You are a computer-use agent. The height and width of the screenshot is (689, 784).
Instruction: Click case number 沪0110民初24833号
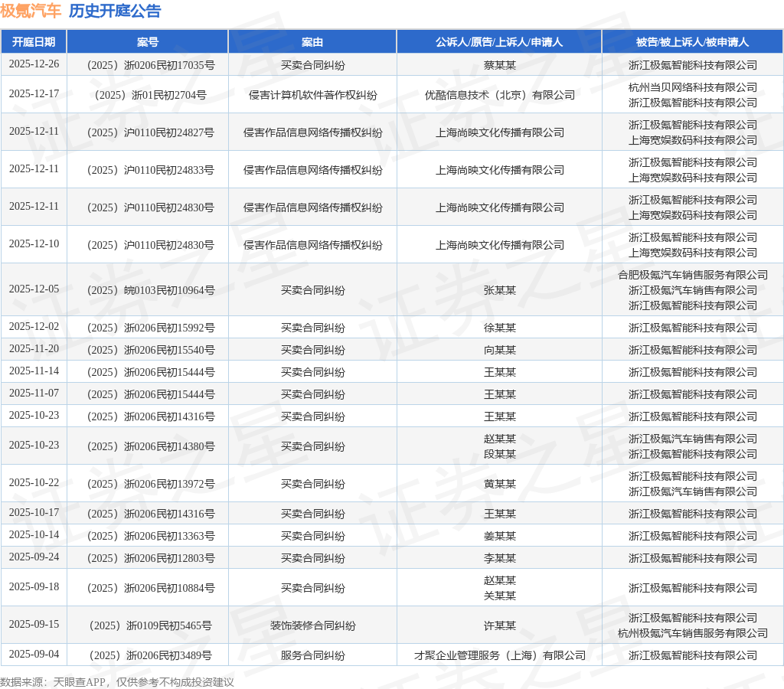click(x=151, y=170)
